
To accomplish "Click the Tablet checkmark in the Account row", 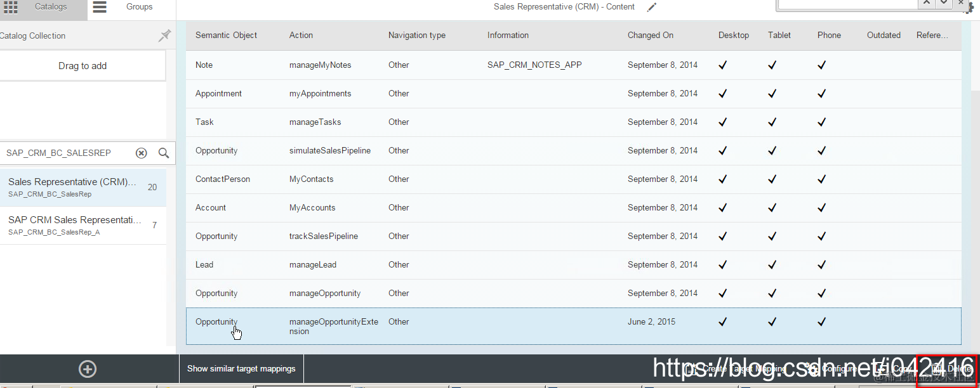I will tap(772, 207).
